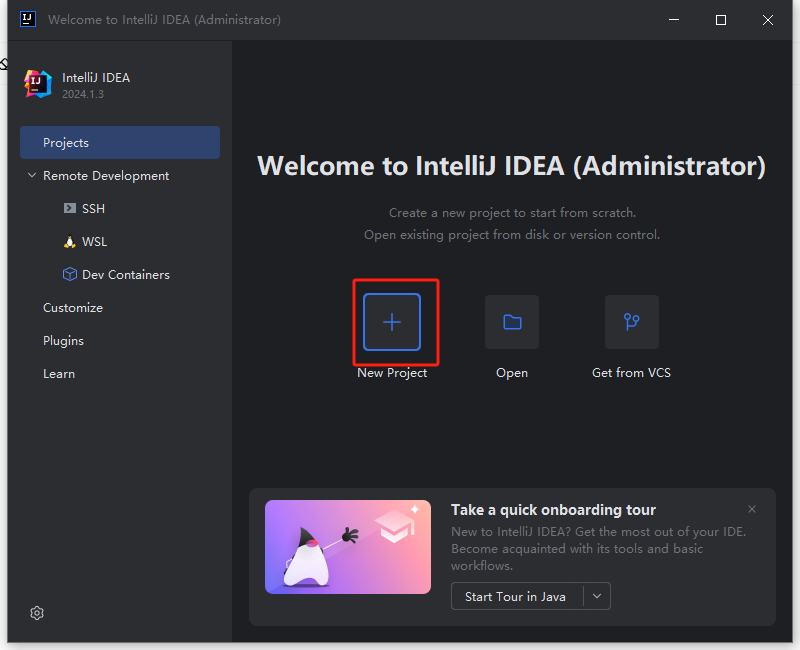Click the Get from VCS label
The image size is (800, 650).
coord(631,373)
